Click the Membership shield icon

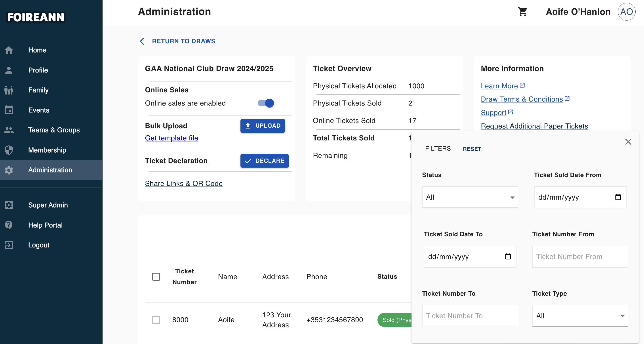(x=9, y=150)
